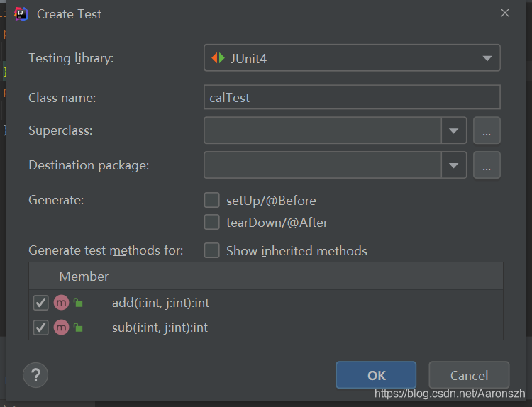
Task: Click the IntelliJ IDEA logo icon
Action: tap(21, 13)
